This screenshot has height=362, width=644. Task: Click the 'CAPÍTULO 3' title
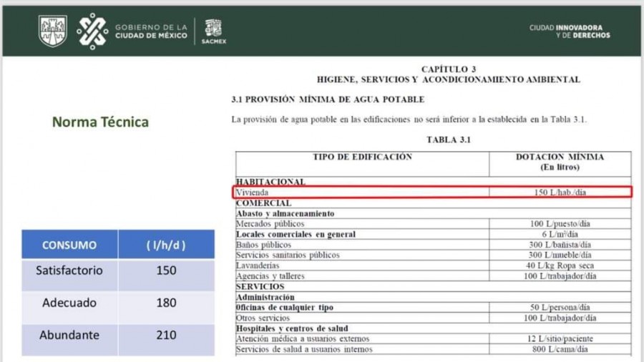tap(449, 69)
